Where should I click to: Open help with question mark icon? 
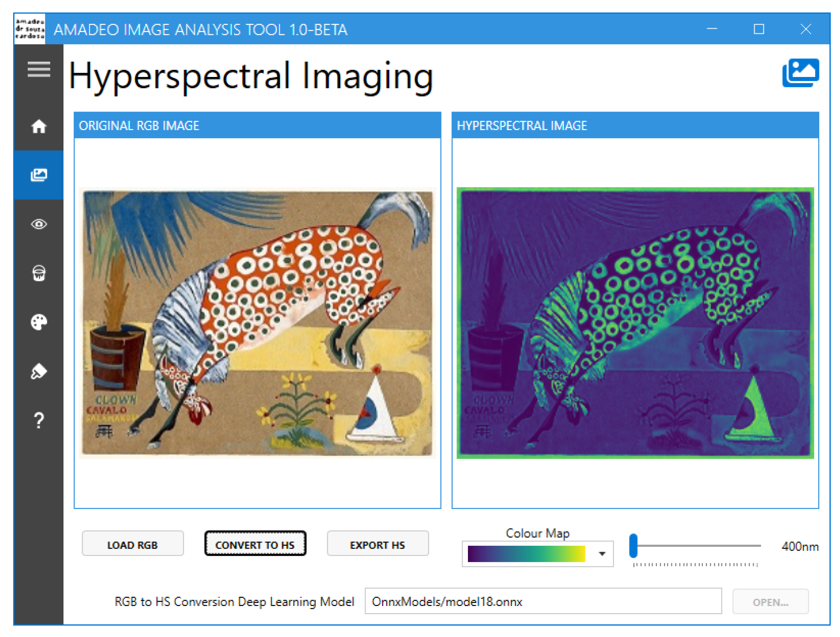pyautogui.click(x=39, y=421)
